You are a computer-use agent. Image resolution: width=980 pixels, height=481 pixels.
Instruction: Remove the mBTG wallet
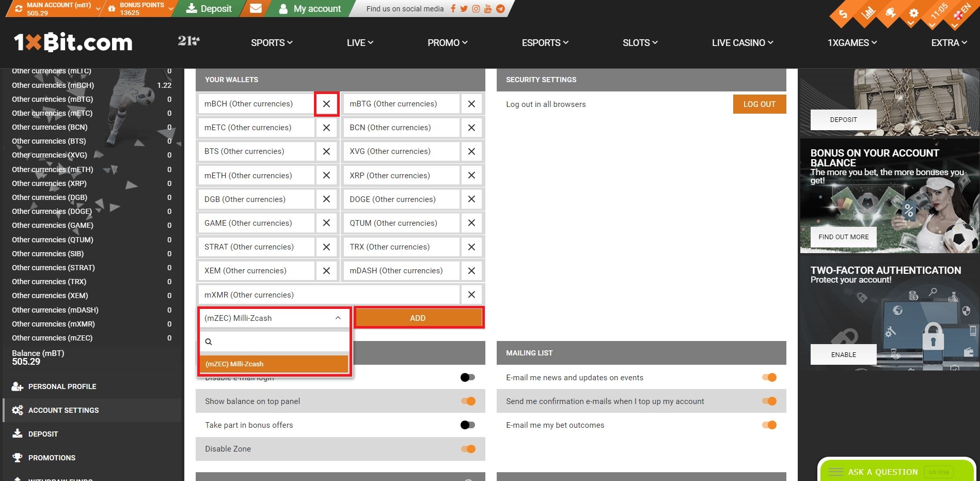(x=471, y=104)
